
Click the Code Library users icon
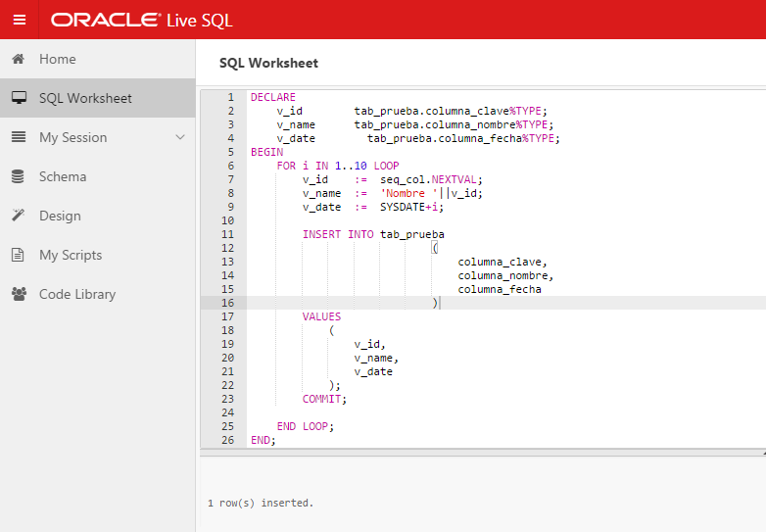pos(19,294)
